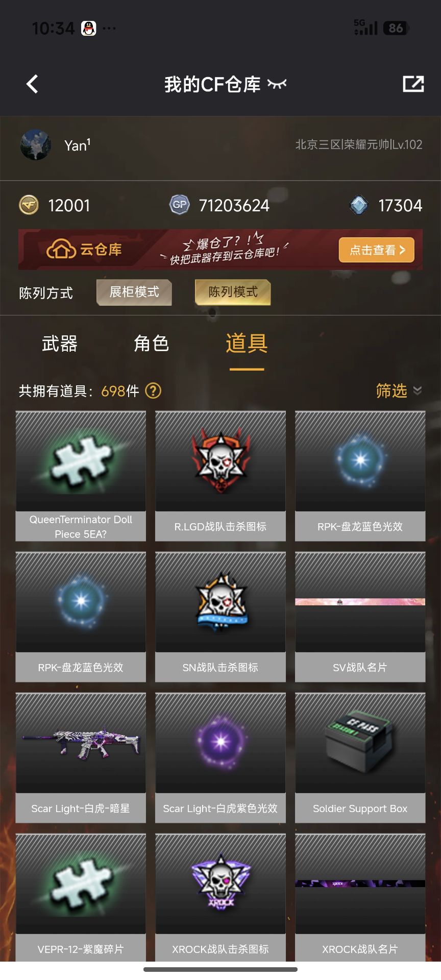The width and height of the screenshot is (441, 980).
Task: Toggle the closed-eye visibility icon
Action: pyautogui.click(x=277, y=84)
